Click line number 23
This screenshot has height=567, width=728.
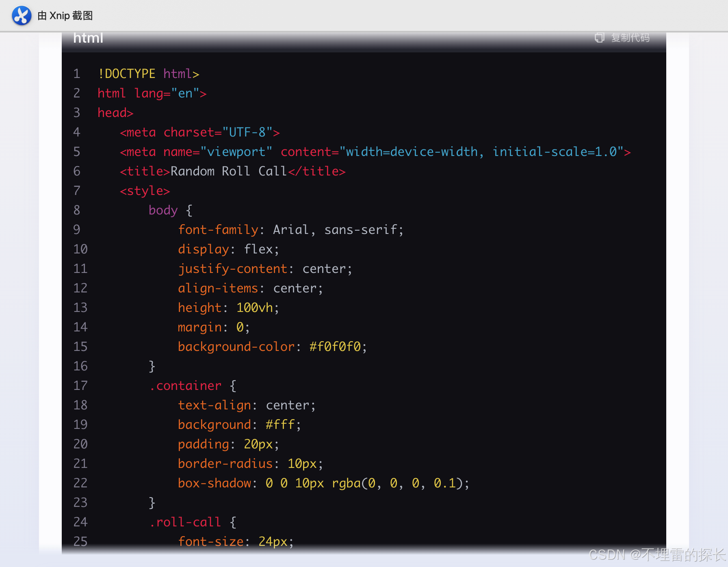pos(80,503)
